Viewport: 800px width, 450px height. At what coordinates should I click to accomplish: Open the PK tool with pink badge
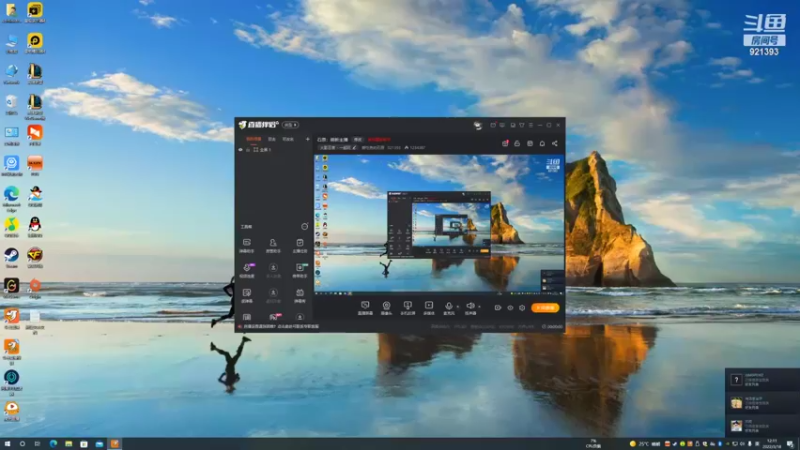point(274,317)
